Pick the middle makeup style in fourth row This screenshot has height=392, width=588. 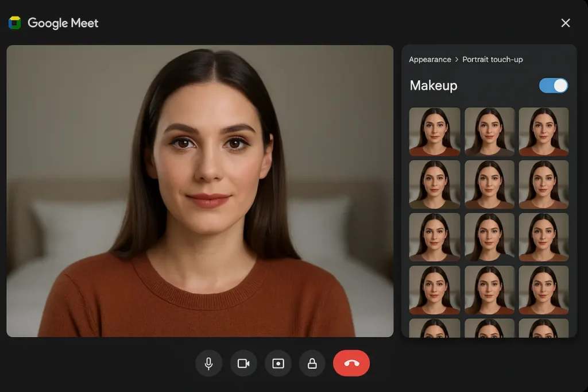[x=489, y=290]
